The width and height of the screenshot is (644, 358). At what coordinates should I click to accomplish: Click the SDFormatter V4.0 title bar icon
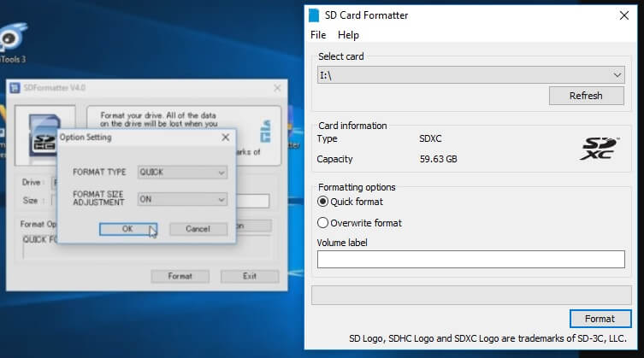coord(15,88)
